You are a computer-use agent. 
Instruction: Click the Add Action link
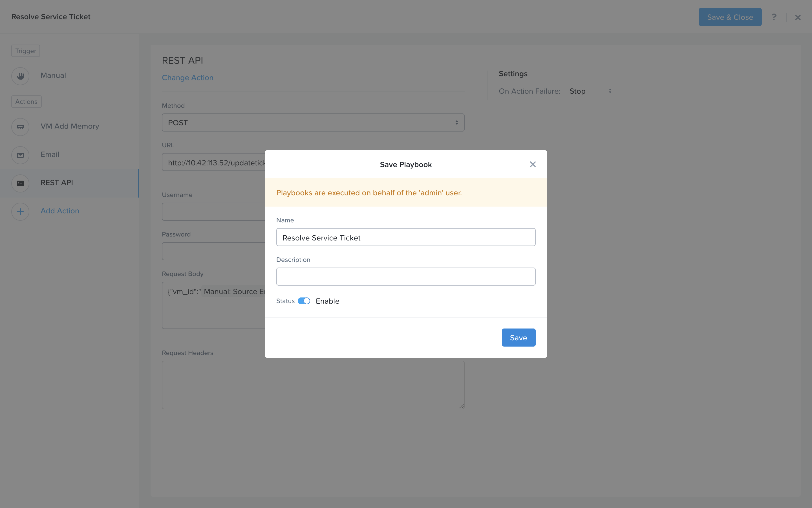(60, 211)
